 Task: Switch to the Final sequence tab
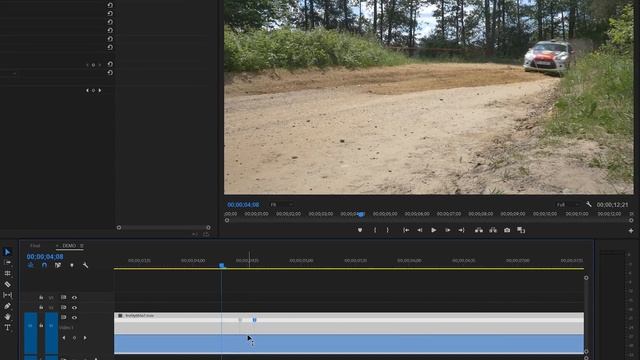click(x=35, y=246)
